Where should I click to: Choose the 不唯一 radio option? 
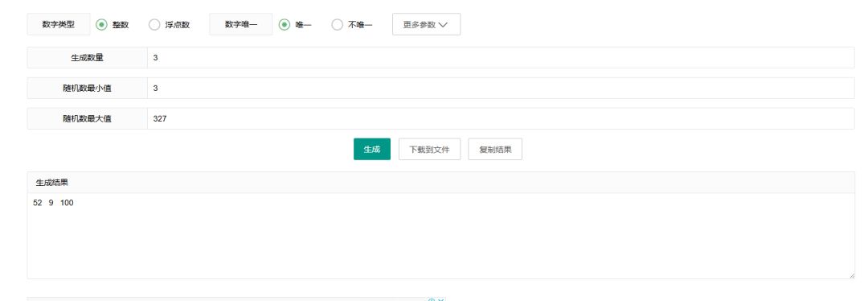coord(337,24)
